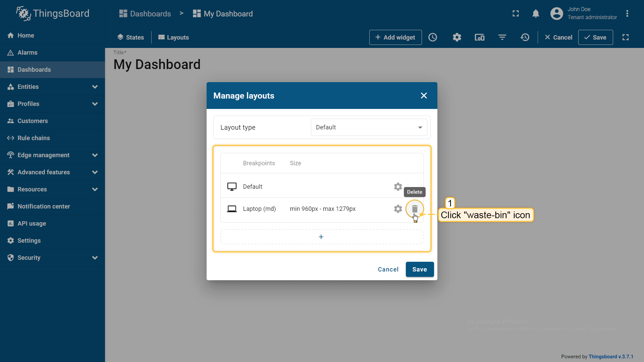Open dashboard settings gear in toolbar
Viewport: 644px width, 362px height.
click(x=457, y=37)
